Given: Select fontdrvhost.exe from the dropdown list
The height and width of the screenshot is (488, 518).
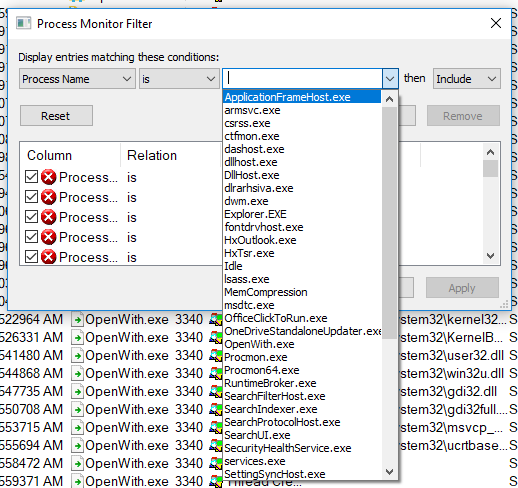Looking at the screenshot, I should coord(302,227).
